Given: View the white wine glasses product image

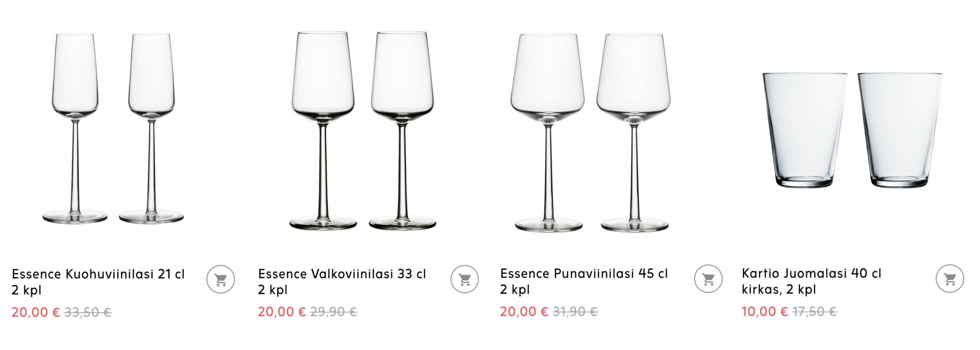Looking at the screenshot, I should pos(363,130).
